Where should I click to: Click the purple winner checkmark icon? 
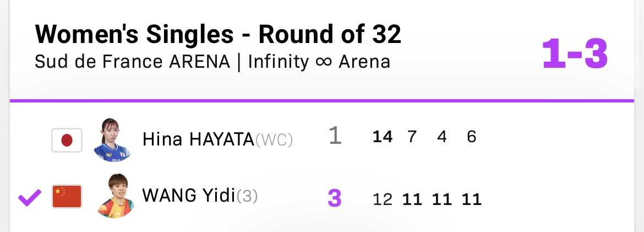30,198
